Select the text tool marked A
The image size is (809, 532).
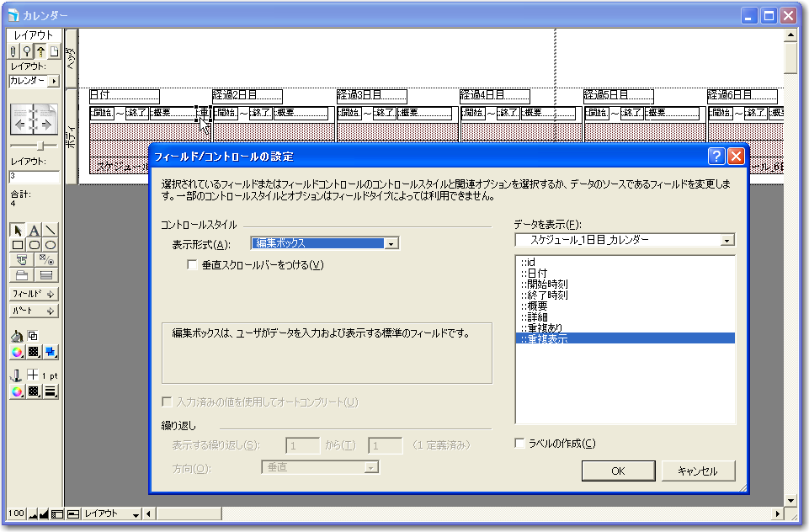34,230
